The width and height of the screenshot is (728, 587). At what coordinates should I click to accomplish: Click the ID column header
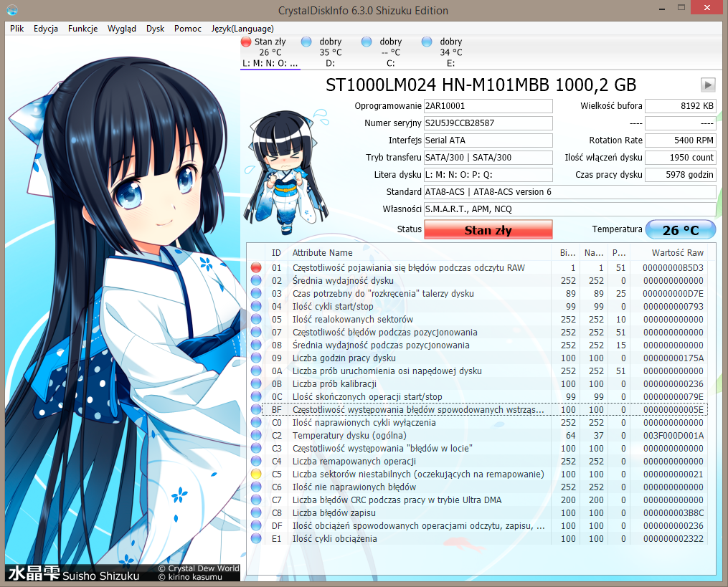[x=276, y=253]
